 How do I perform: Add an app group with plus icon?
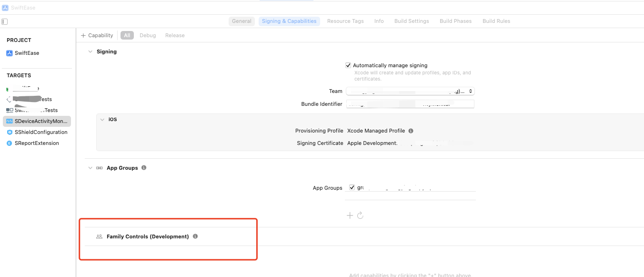pyautogui.click(x=350, y=215)
